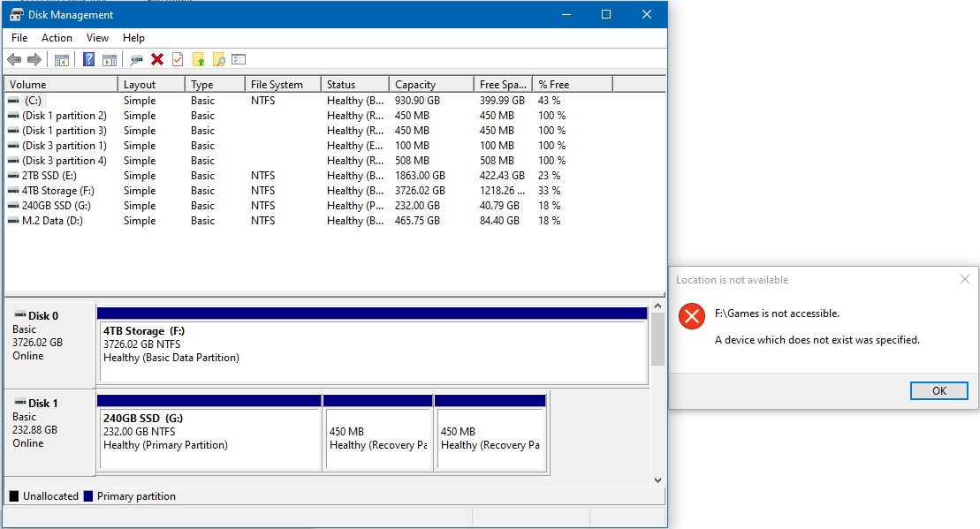980x529 pixels.
Task: Open the View menu
Action: (x=97, y=37)
